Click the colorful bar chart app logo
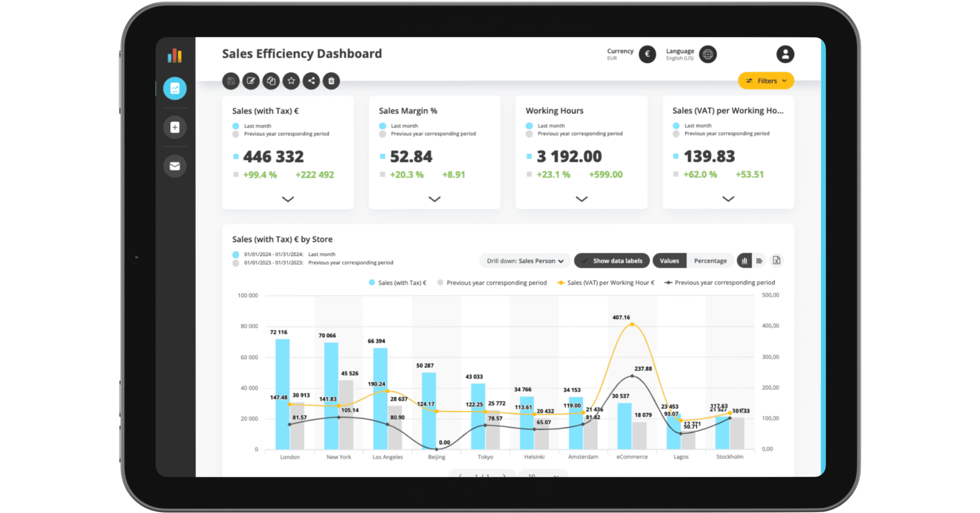The height and width of the screenshot is (513, 980). pyautogui.click(x=175, y=55)
